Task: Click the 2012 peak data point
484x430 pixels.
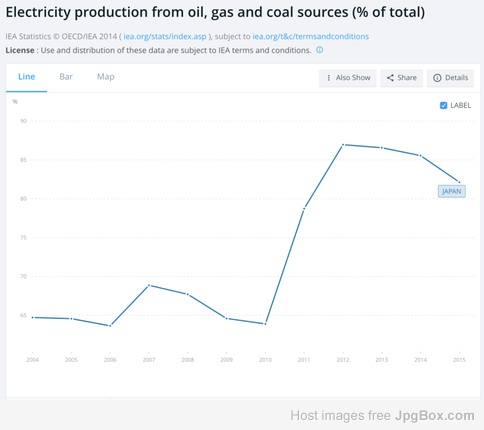Action: click(343, 145)
